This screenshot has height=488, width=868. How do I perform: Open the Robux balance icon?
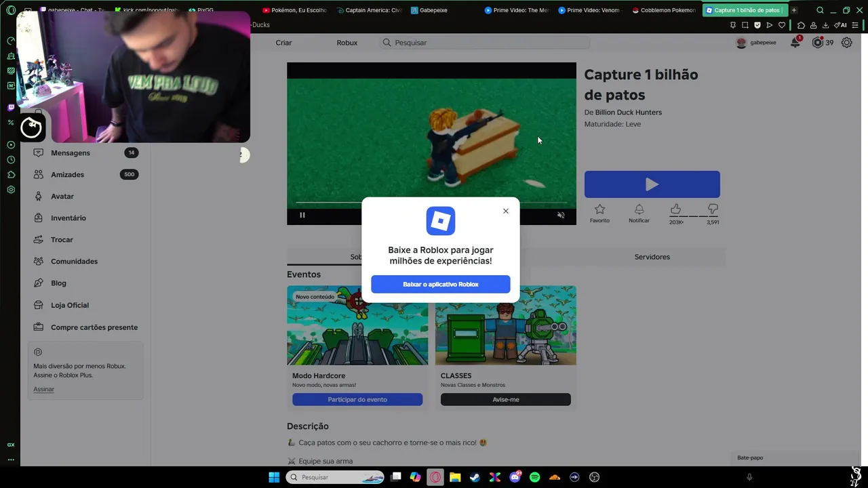point(818,42)
